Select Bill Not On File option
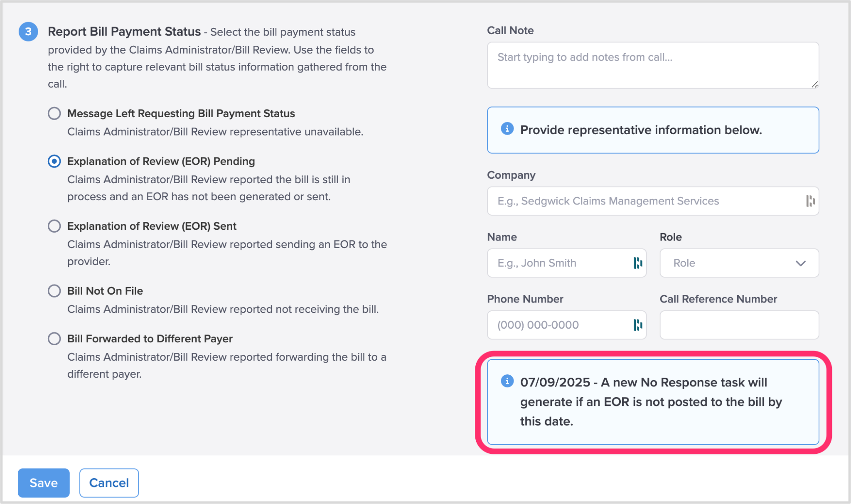 tap(54, 291)
